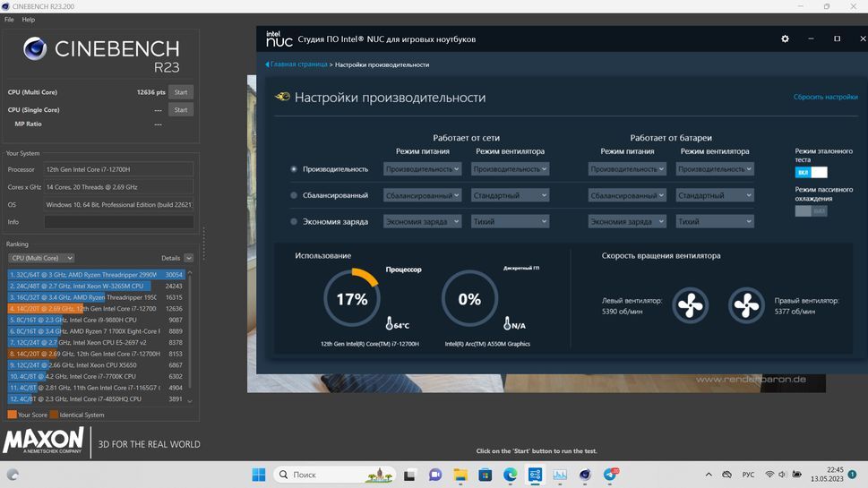Click the left fan icon
This screenshot has height=488, width=868.
point(690,305)
